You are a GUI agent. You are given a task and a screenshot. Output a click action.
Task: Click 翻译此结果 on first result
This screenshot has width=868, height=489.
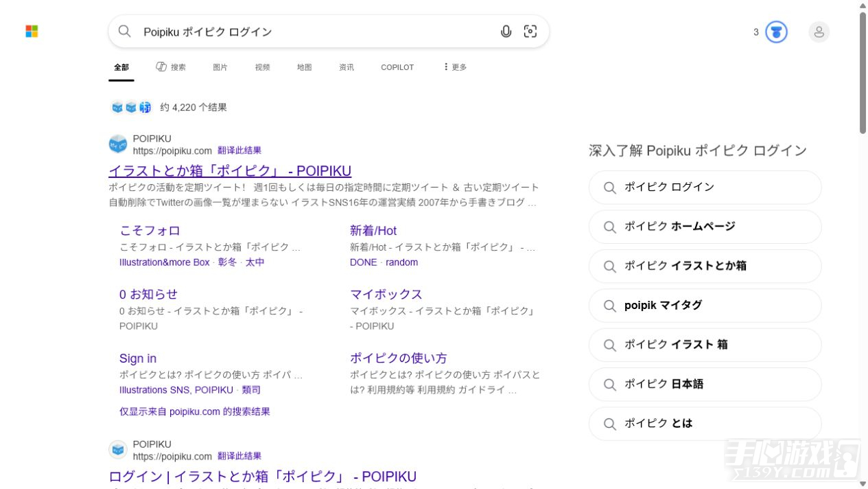pos(239,151)
